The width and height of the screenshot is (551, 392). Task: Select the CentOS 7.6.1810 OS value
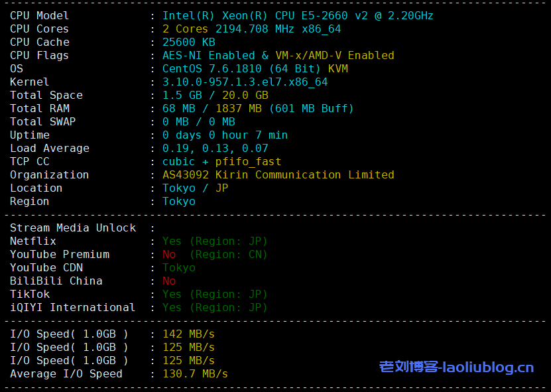click(x=255, y=68)
